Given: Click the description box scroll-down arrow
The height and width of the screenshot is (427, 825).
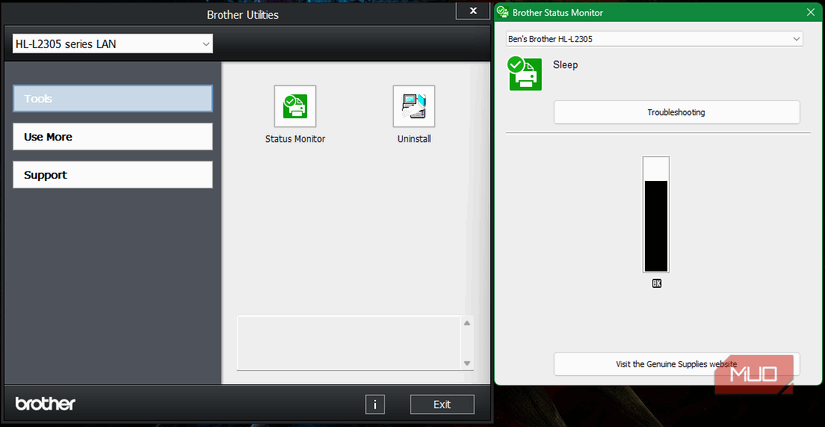Looking at the screenshot, I should point(466,362).
